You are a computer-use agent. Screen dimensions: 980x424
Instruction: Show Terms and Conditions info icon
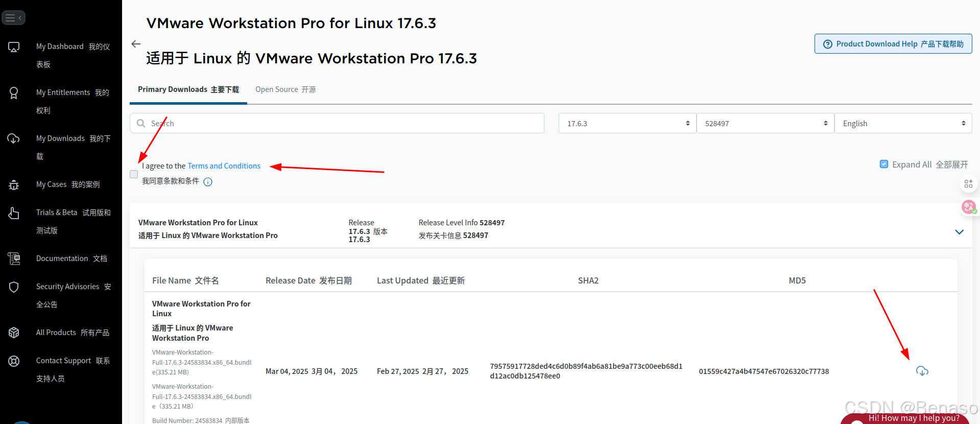pyautogui.click(x=208, y=182)
